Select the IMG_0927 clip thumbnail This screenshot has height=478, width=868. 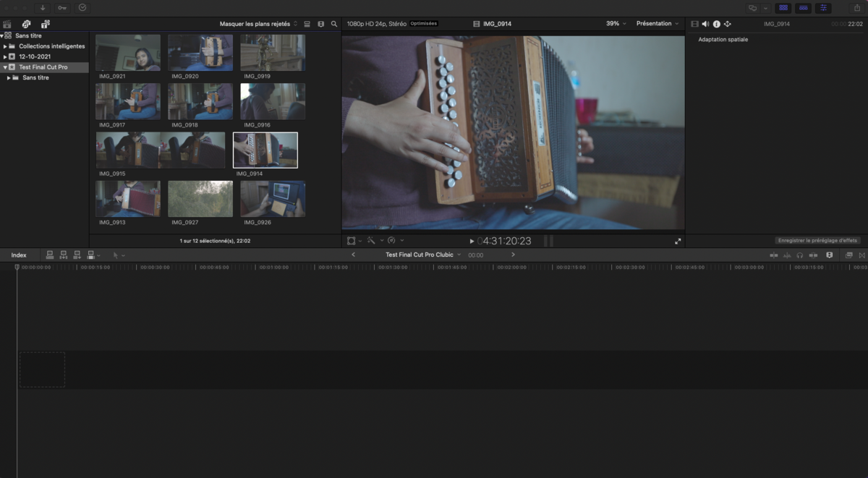(200, 199)
